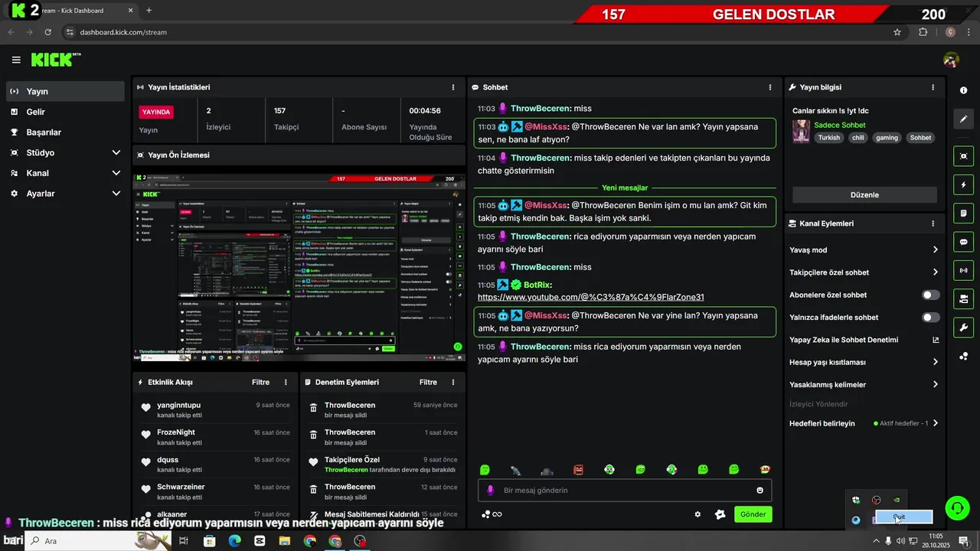Insert the red angry face emote
The image size is (980, 551).
coord(578,469)
